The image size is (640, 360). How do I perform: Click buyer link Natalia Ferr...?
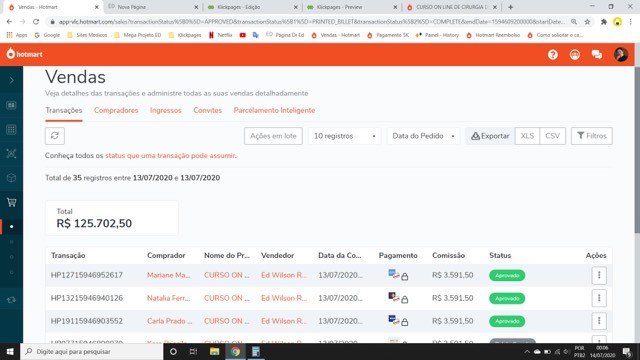[169, 298]
